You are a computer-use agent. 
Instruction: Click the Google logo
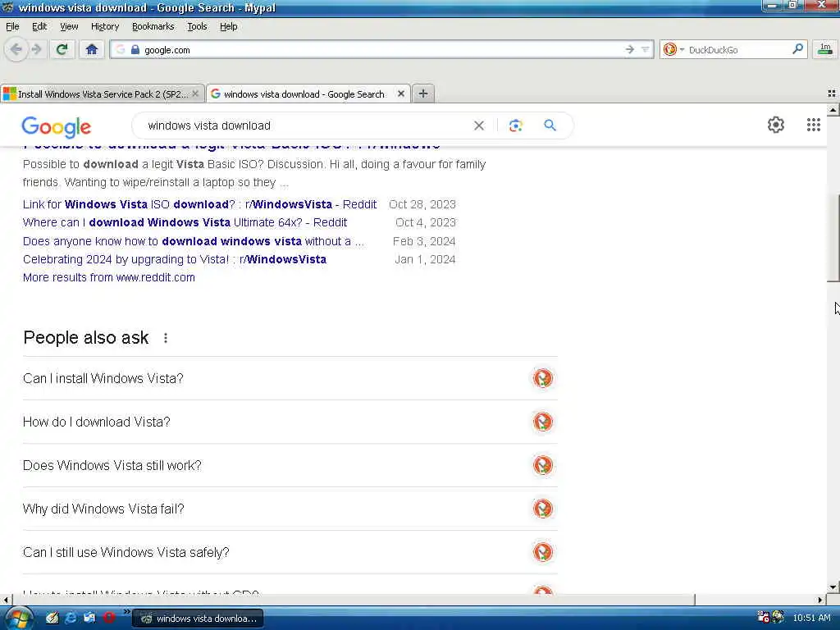[57, 126]
